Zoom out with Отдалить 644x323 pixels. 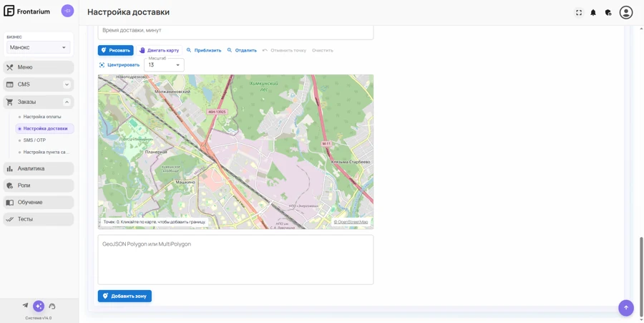coord(242,50)
